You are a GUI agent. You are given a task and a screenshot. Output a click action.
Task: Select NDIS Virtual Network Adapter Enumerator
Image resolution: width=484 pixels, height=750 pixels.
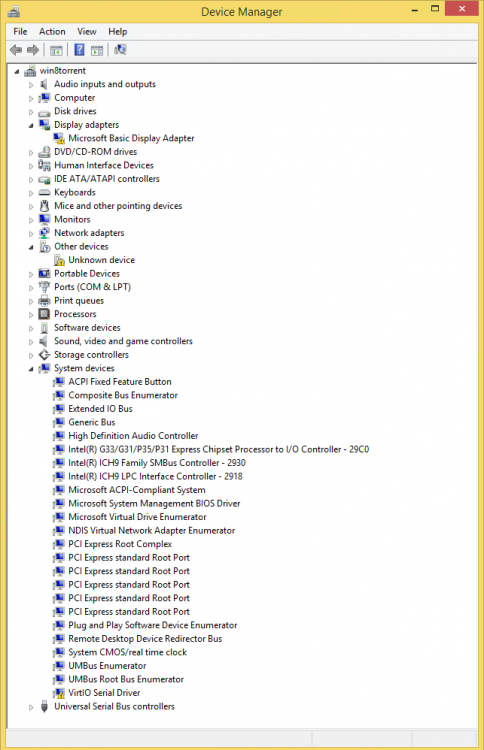click(x=152, y=530)
